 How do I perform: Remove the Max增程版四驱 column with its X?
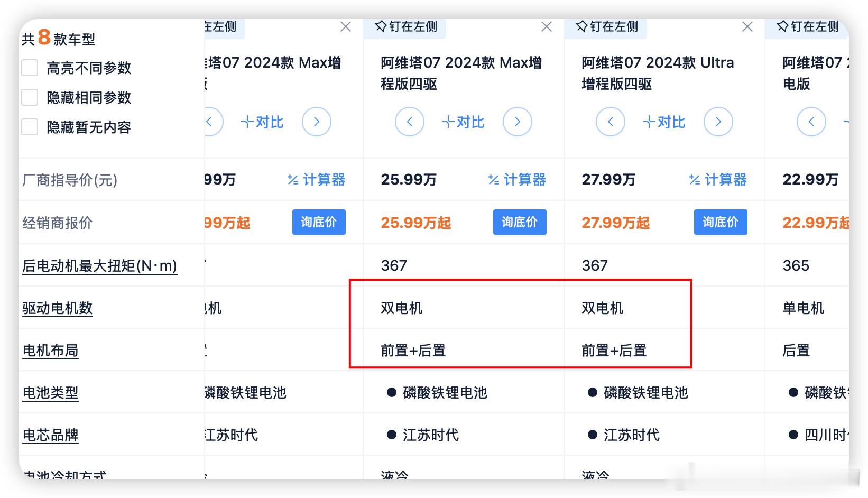point(547,27)
